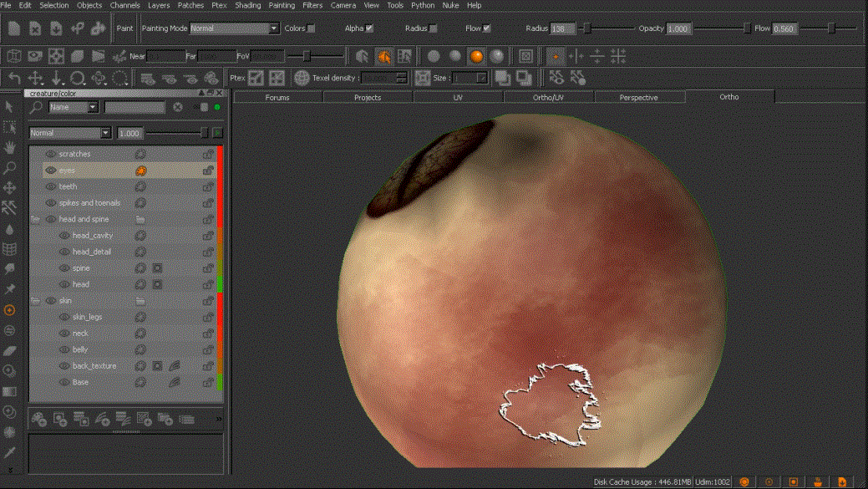Click the orange star symmetry icon in toolbar
The height and width of the screenshot is (489, 868).
point(556,56)
